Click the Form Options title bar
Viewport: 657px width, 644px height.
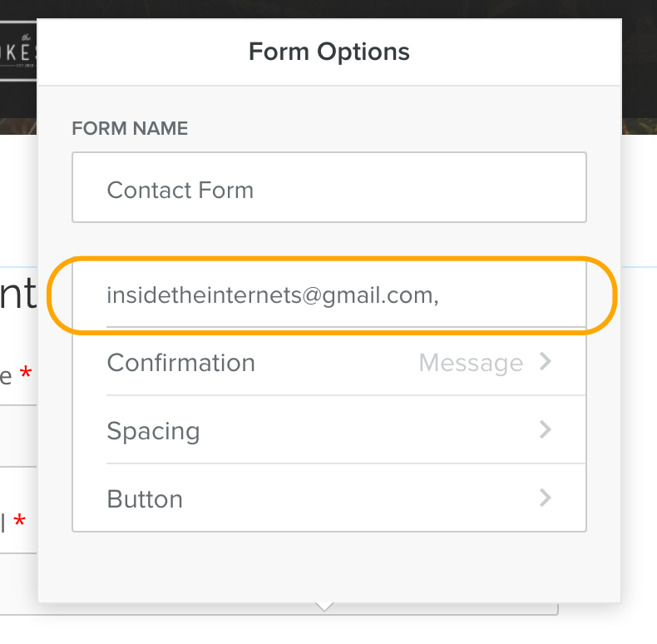click(329, 52)
